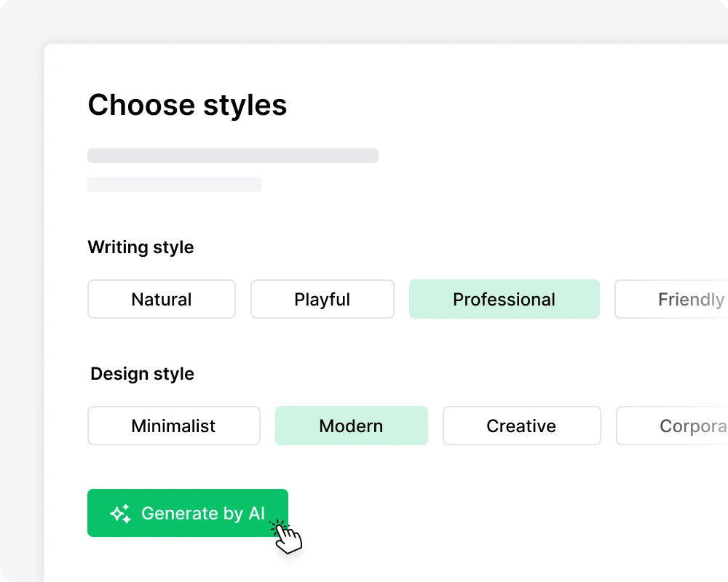
Task: Click the "AI" text on the green button
Action: pyautogui.click(x=256, y=514)
